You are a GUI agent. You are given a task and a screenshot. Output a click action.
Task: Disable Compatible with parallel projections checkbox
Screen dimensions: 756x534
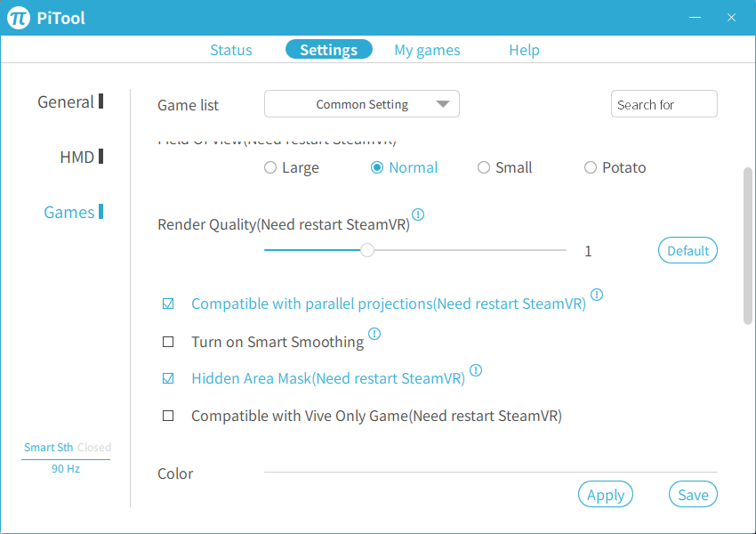(168, 304)
